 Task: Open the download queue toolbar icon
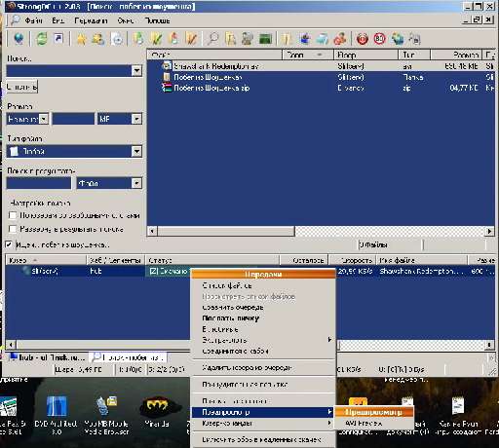(x=138, y=39)
